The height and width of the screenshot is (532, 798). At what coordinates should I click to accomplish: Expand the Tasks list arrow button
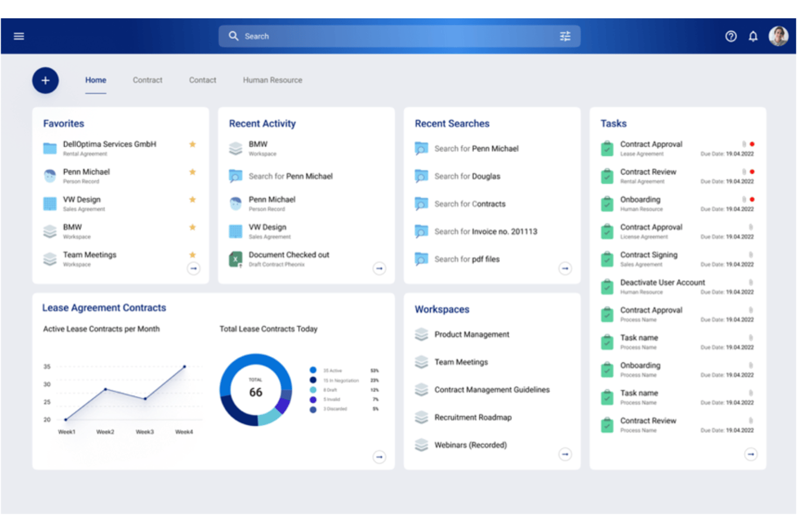pyautogui.click(x=751, y=454)
